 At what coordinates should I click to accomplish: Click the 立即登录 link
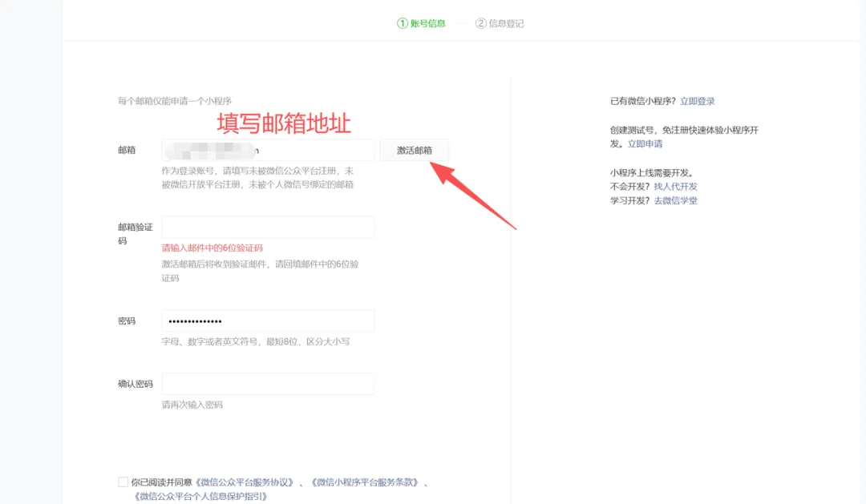698,101
